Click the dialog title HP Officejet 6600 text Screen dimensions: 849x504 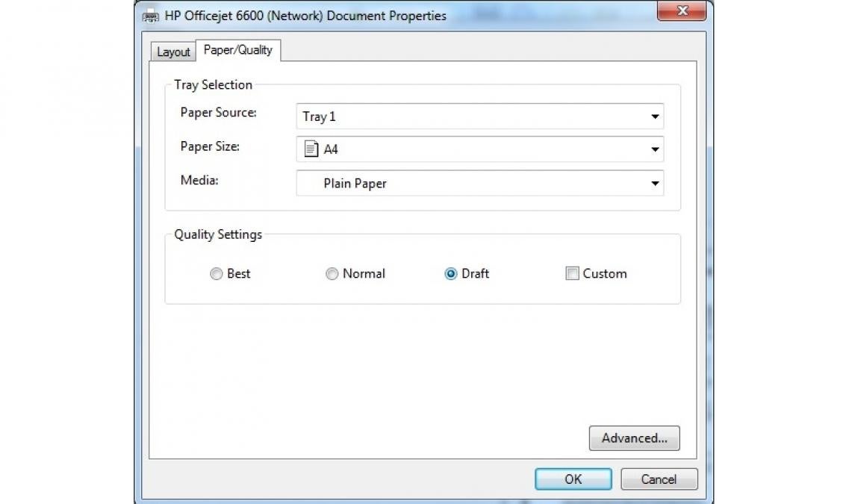(305, 16)
